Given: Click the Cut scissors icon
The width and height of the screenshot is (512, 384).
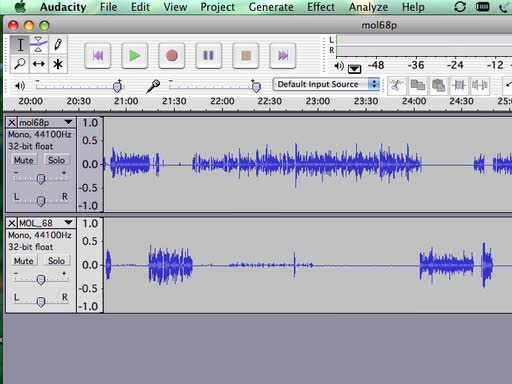Looking at the screenshot, I should tap(396, 85).
